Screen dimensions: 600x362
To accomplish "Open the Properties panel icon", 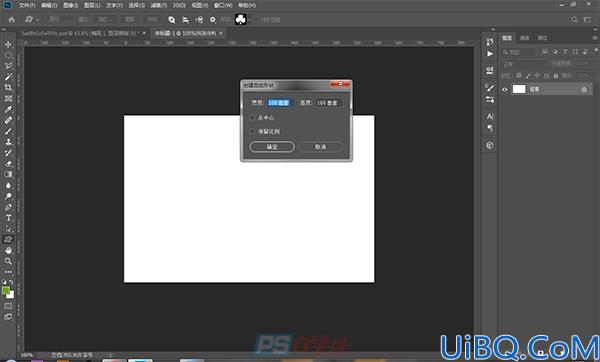I will (x=490, y=70).
